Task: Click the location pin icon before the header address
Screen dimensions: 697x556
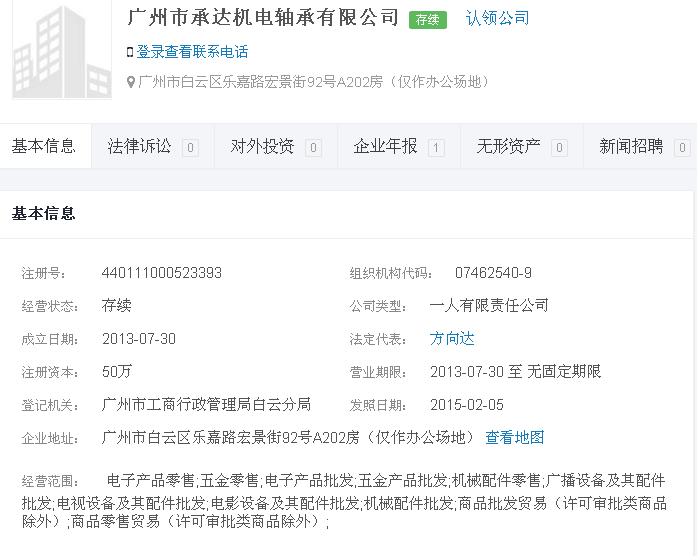Action: (131, 82)
